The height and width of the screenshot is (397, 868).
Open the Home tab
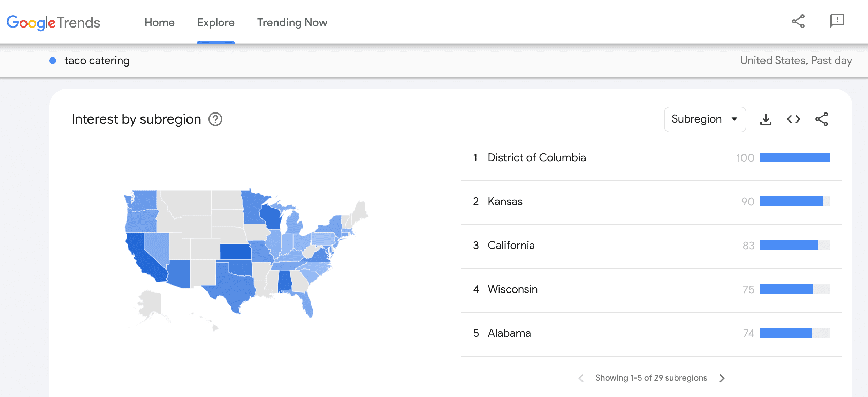point(159,23)
